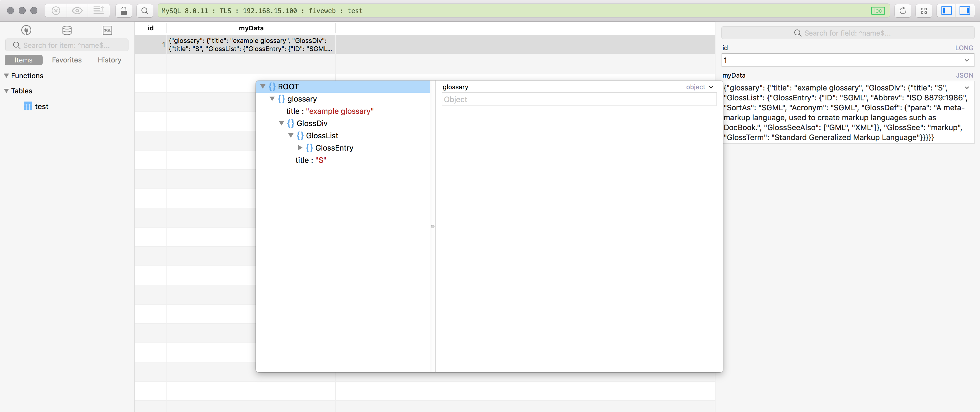Viewport: 980px width, 412px height.
Task: Switch to the History tab
Action: pos(109,60)
